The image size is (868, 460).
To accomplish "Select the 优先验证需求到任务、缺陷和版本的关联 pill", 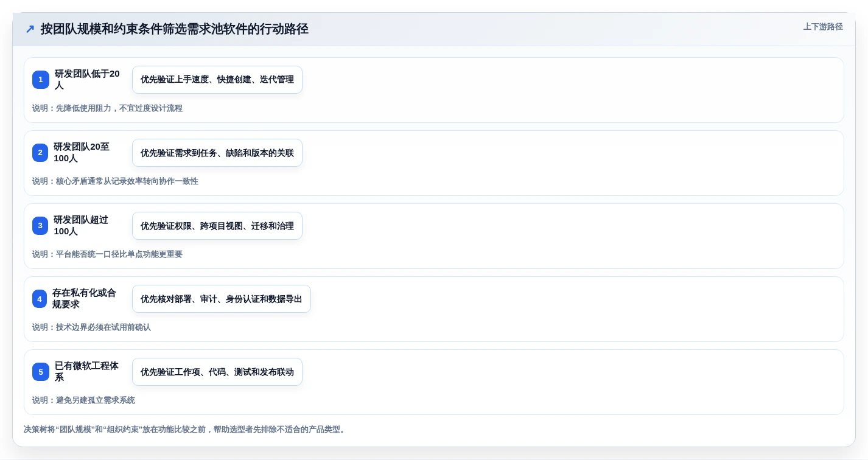I will point(217,153).
